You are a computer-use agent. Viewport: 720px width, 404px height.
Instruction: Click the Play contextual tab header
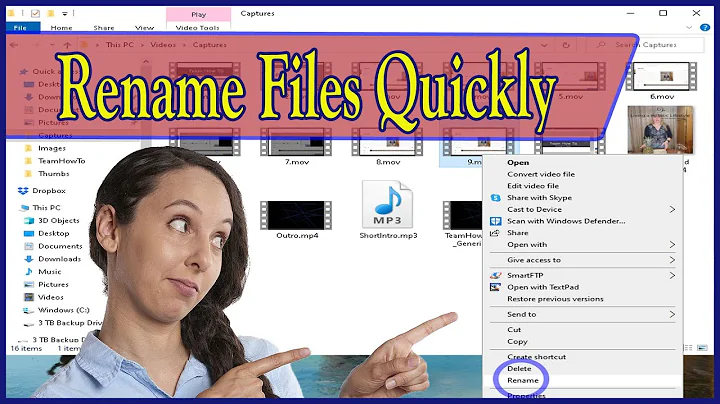click(x=198, y=14)
